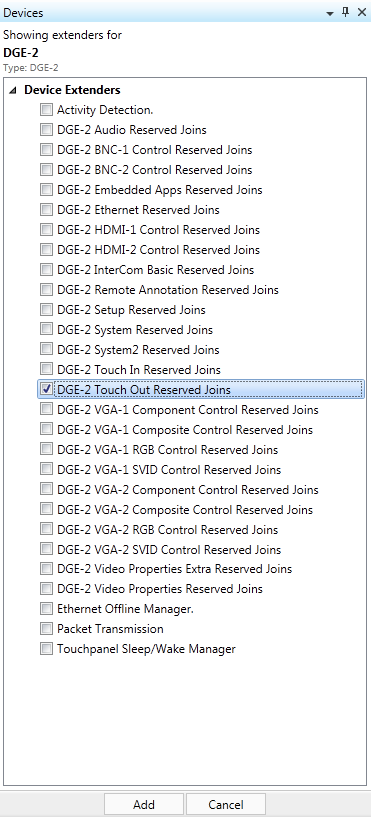Viewport: 371px width, 817px height.
Task: Check DGE-2 Setup Reserved Joins box
Action: click(46, 310)
